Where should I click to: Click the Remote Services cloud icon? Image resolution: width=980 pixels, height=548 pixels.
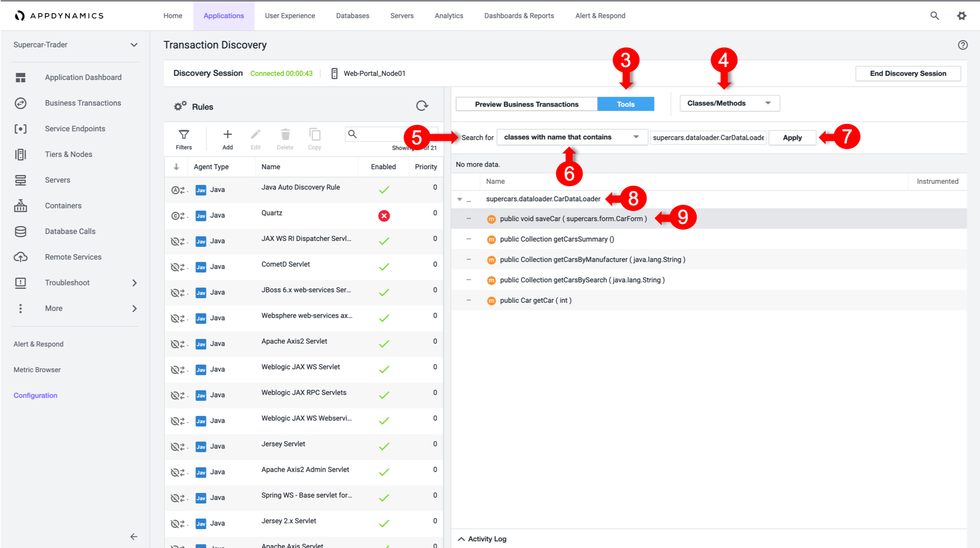click(x=21, y=257)
